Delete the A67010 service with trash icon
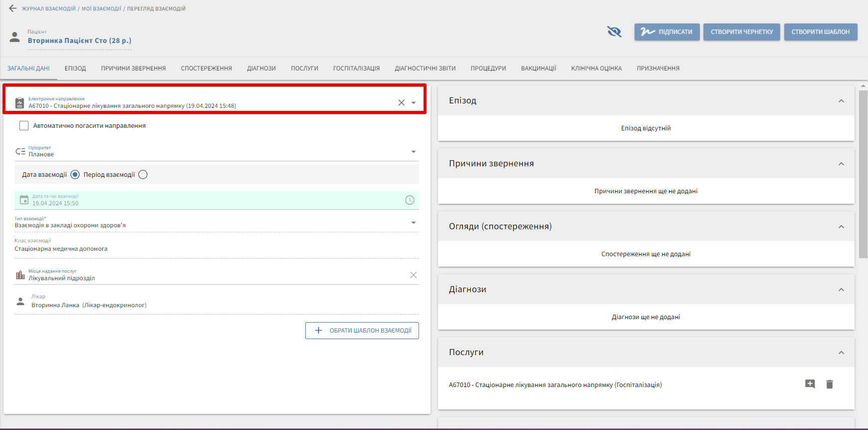This screenshot has height=430, width=868. point(829,384)
